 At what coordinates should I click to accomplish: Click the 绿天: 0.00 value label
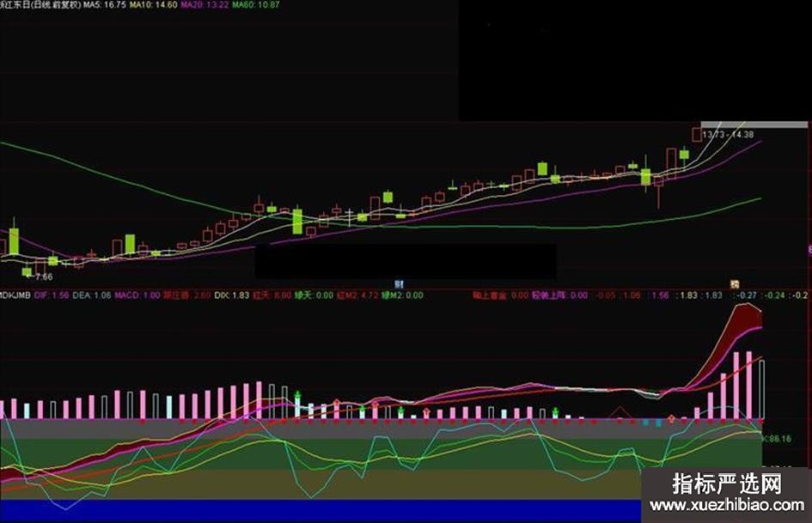point(314,295)
